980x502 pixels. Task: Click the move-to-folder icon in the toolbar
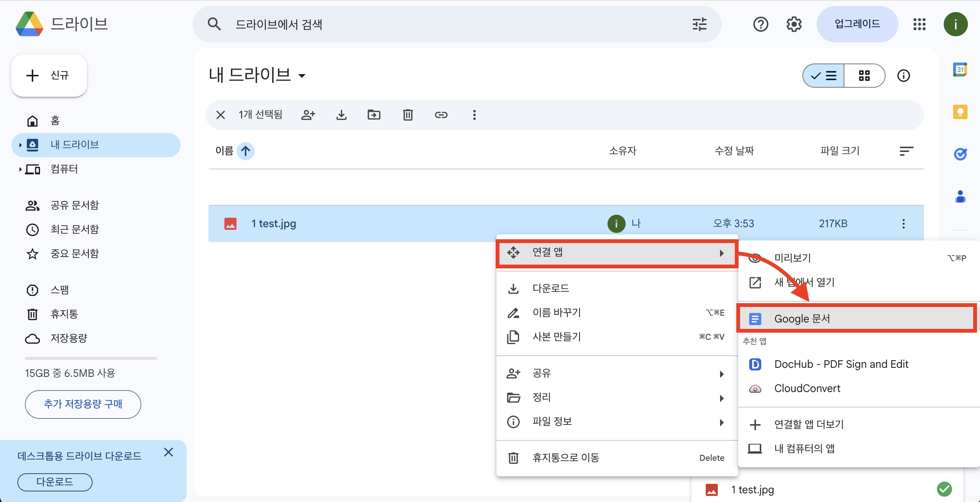[x=374, y=115]
